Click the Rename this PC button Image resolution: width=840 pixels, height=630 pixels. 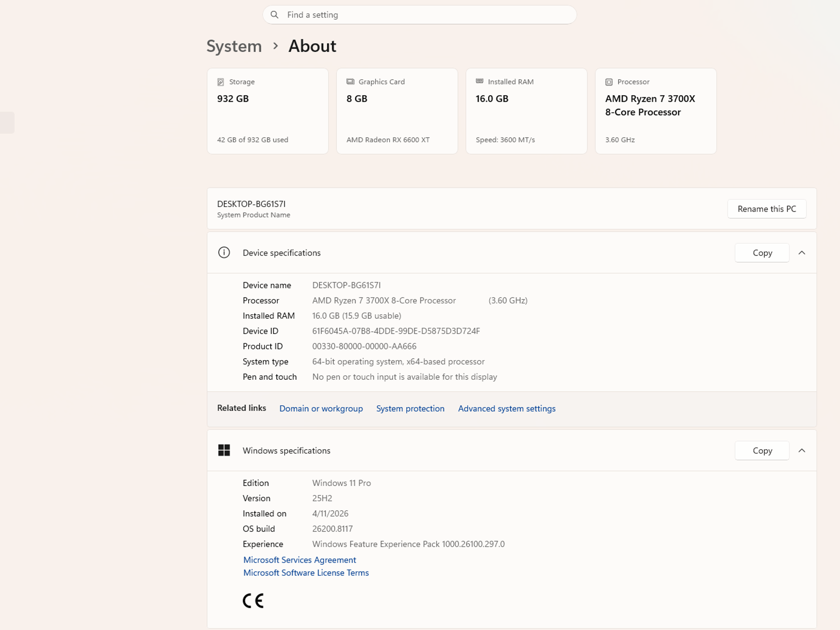point(767,209)
